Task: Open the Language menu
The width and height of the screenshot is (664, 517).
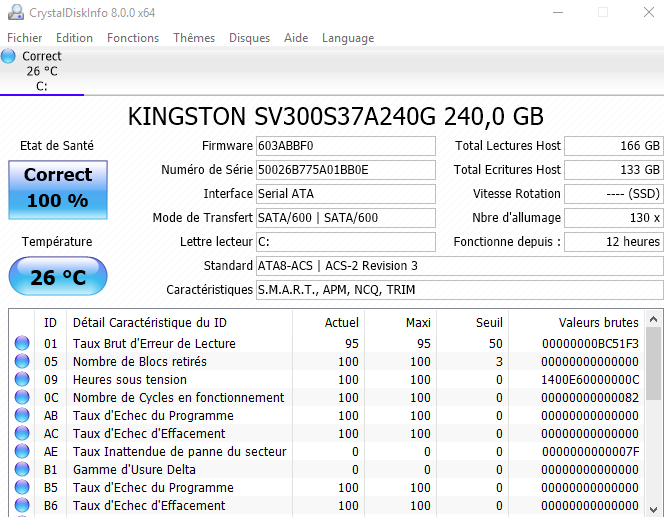Action: pyautogui.click(x=348, y=38)
